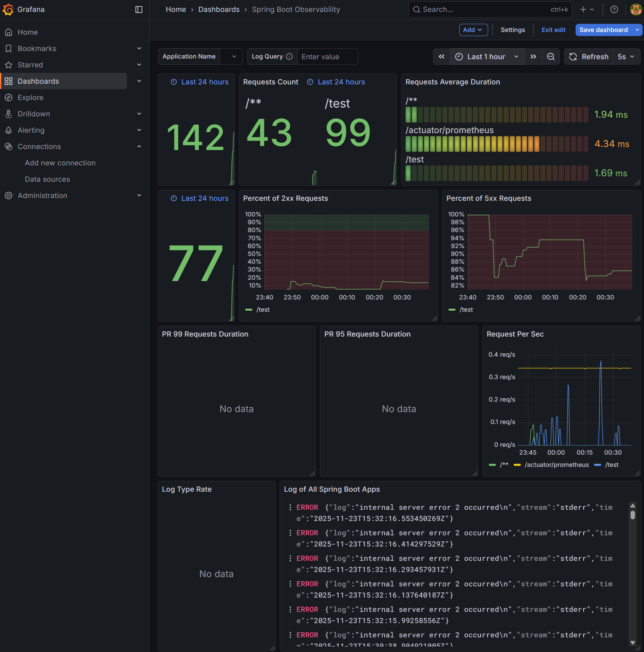
Task: Open Data sources under Connections
Action: pyautogui.click(x=48, y=179)
